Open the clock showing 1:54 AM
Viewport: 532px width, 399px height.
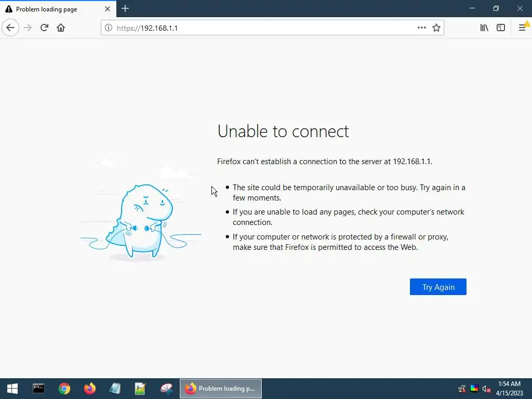(x=509, y=389)
